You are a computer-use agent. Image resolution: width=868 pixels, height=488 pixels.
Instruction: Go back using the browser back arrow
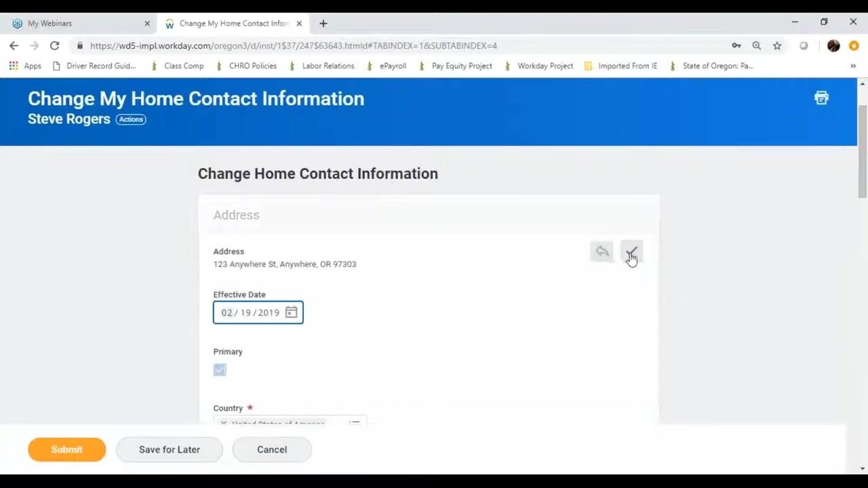click(x=14, y=45)
